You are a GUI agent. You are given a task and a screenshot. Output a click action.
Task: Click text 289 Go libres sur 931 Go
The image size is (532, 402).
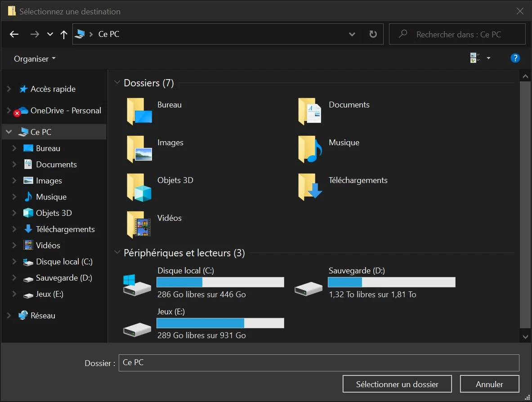(x=201, y=335)
